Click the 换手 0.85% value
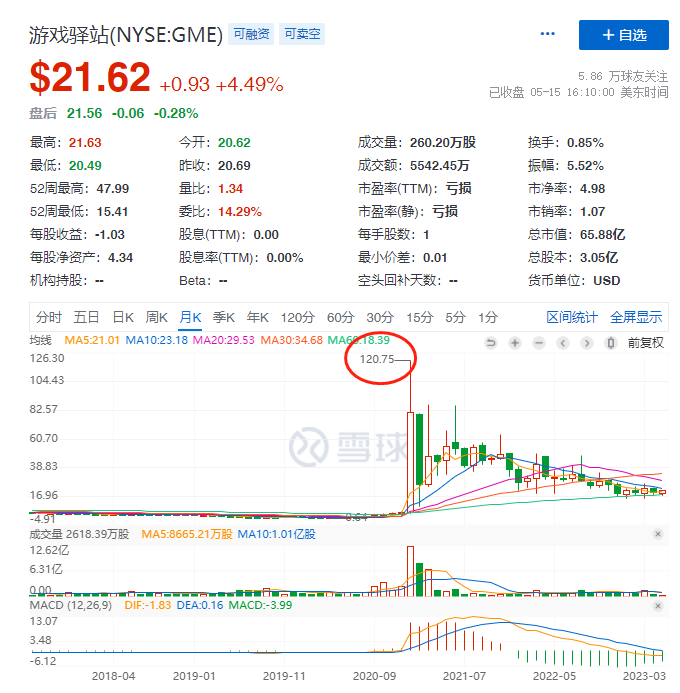The width and height of the screenshot is (680, 693). [x=585, y=142]
